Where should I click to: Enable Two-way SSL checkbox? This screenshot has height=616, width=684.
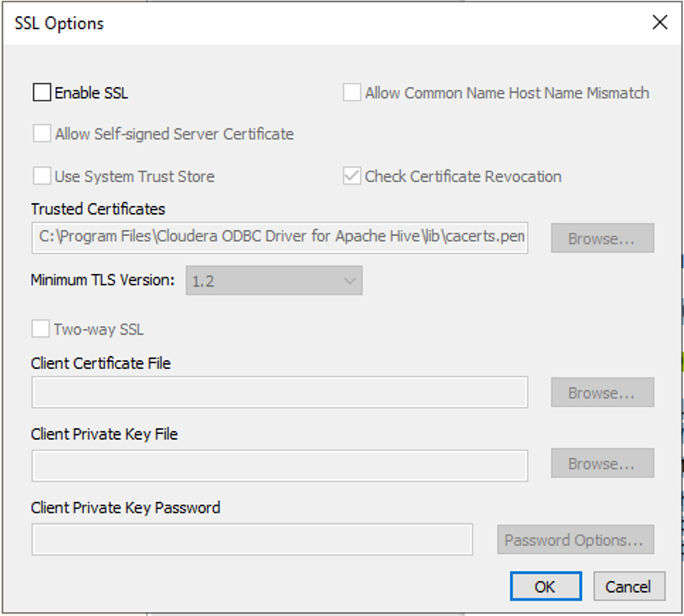click(x=41, y=329)
